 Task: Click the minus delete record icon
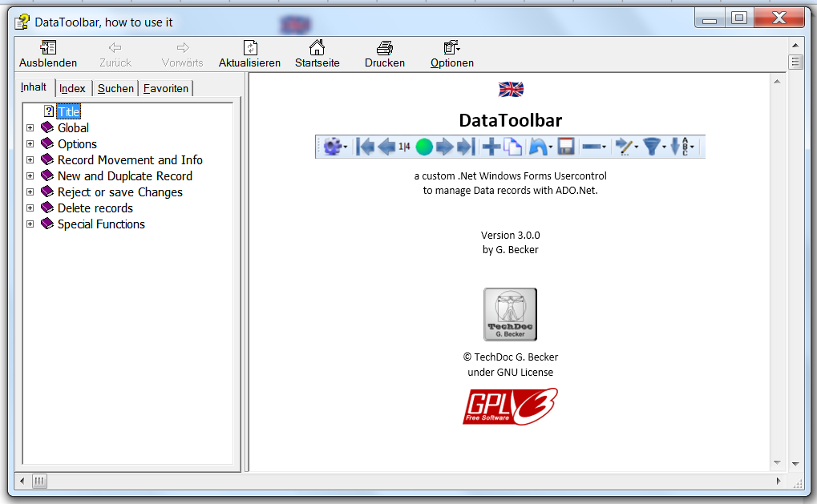(593, 147)
